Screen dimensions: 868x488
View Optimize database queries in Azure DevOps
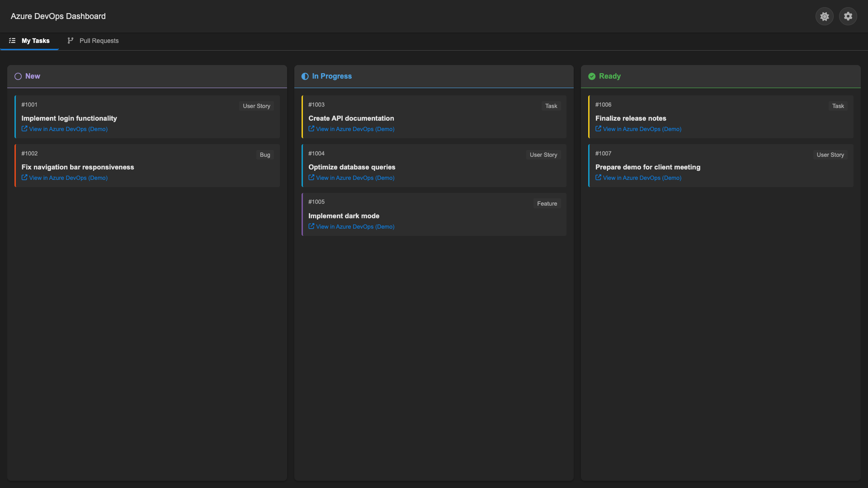(351, 178)
